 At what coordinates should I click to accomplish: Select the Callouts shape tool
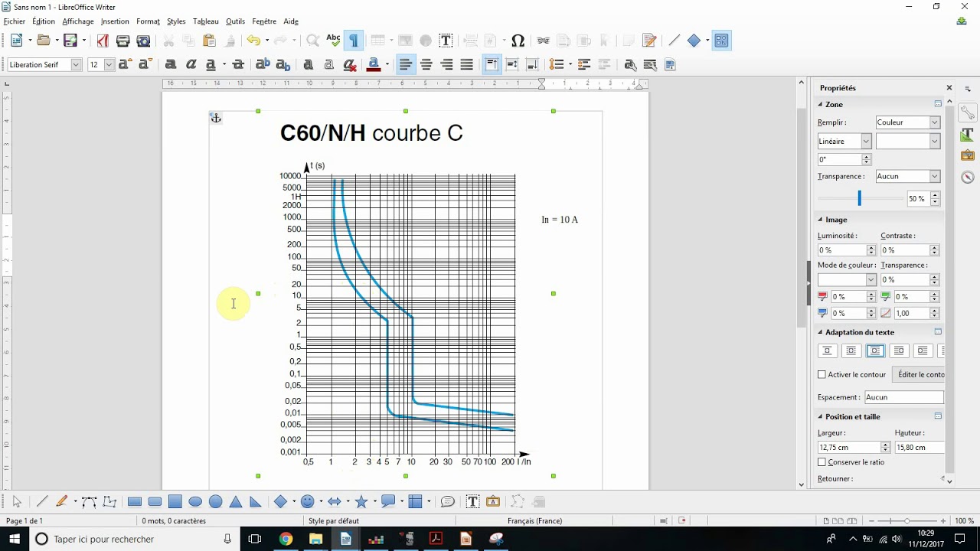pos(388,502)
